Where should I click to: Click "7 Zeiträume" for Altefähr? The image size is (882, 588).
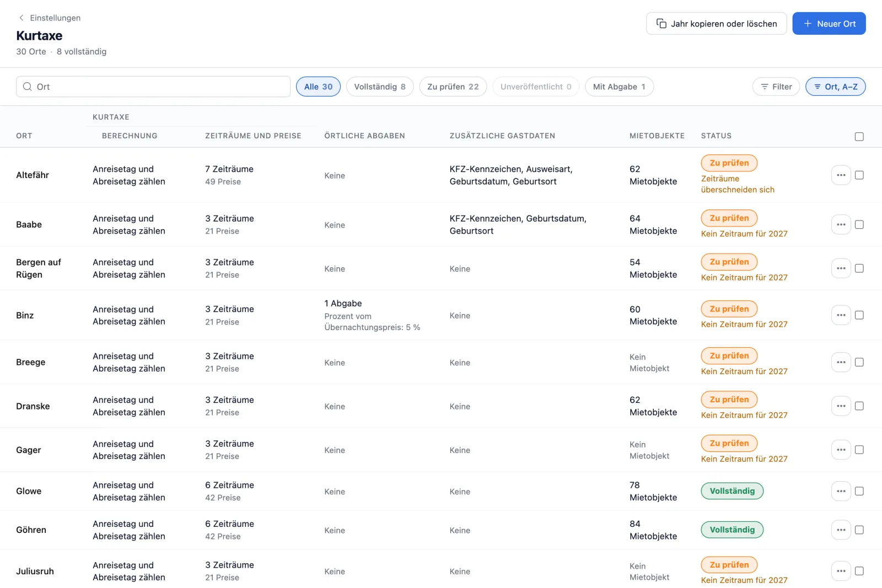(x=229, y=169)
